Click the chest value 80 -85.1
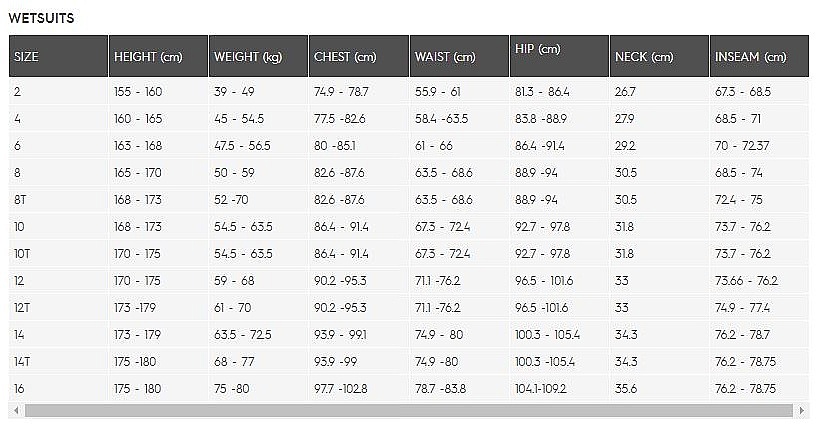 [335, 146]
